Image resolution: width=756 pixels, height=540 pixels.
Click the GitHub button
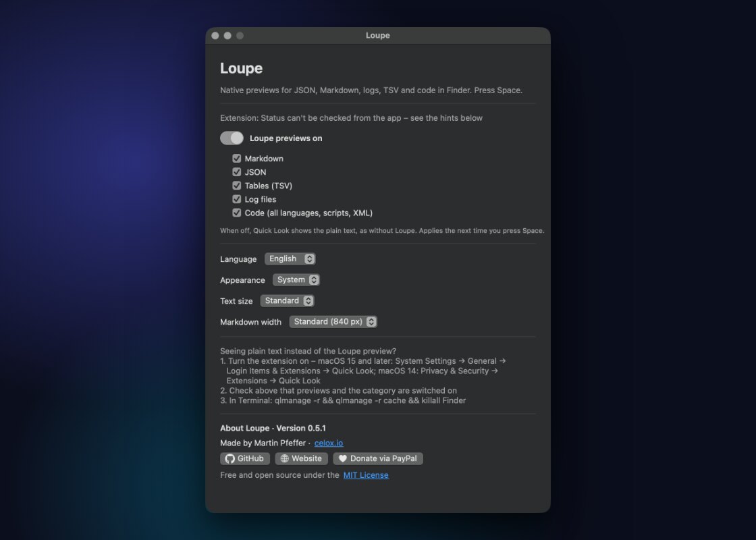(x=245, y=458)
